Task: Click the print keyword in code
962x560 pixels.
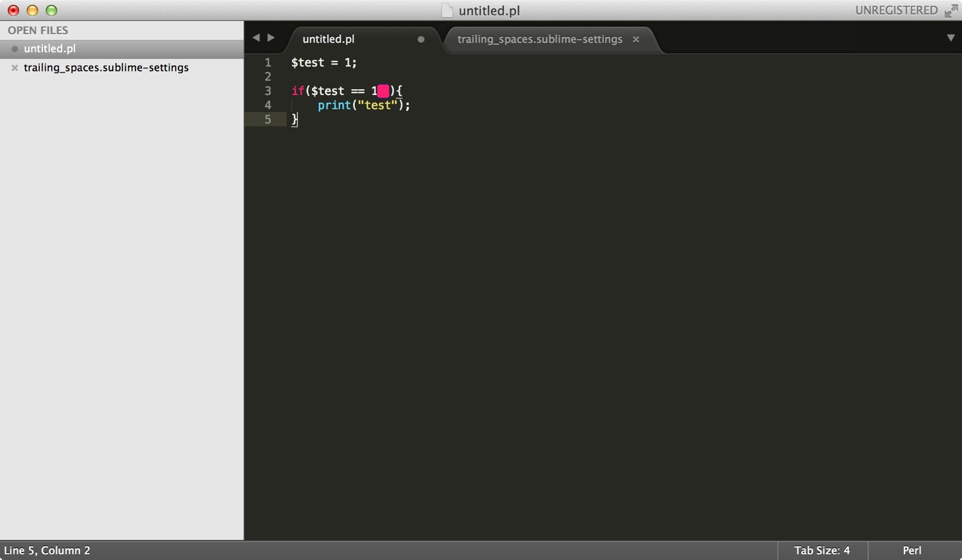Action: pos(334,105)
